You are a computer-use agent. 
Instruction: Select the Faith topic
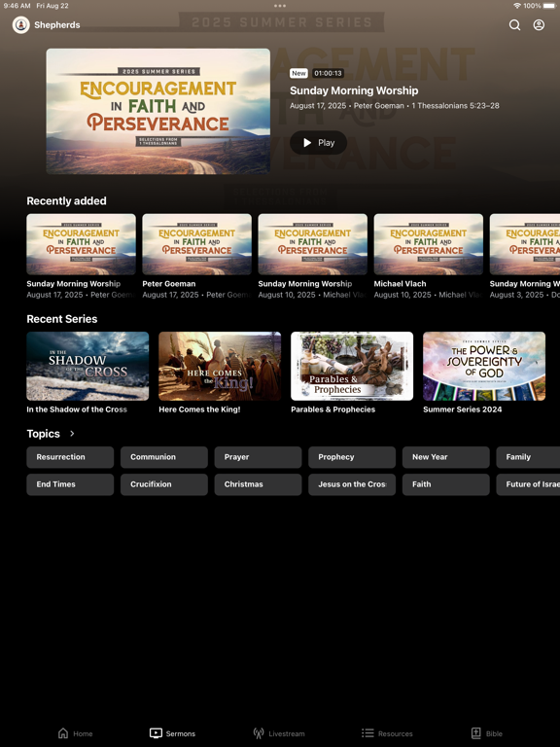coord(445,484)
